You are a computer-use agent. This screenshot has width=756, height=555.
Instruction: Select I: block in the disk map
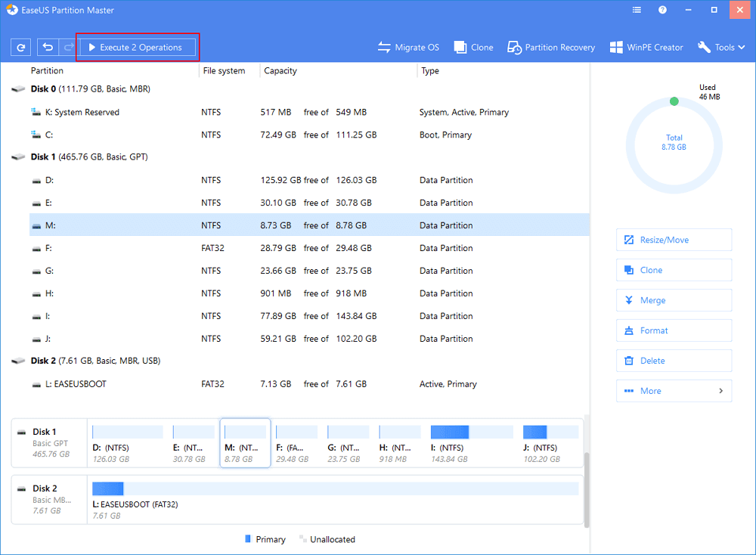(472, 444)
